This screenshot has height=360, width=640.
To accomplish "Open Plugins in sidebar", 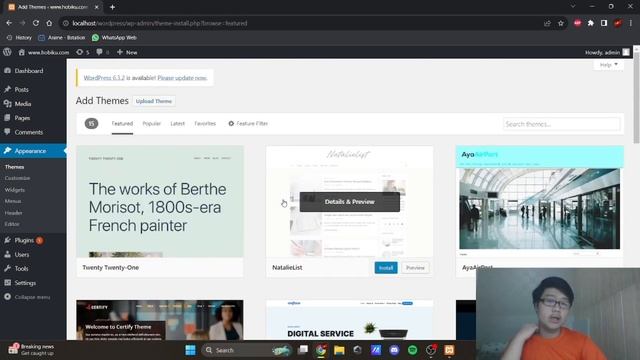I will [24, 240].
